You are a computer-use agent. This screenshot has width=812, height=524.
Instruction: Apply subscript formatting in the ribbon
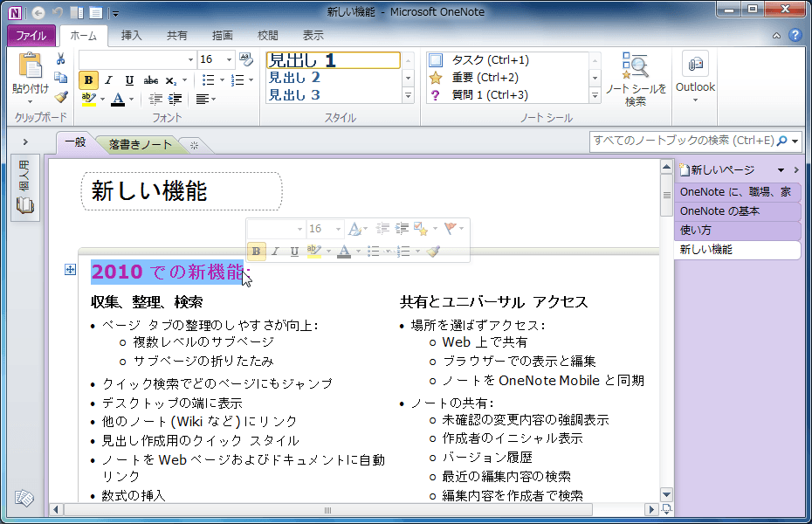[x=170, y=80]
